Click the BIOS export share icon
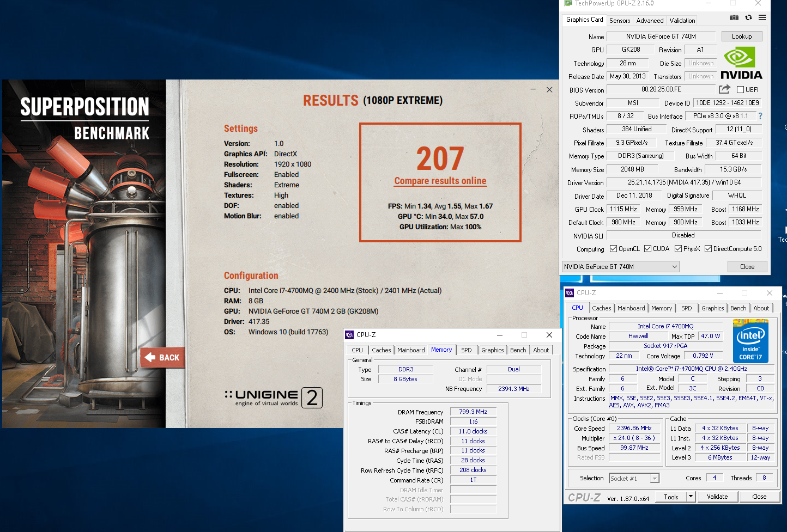Viewport: 787px width, 532px height. tap(724, 89)
